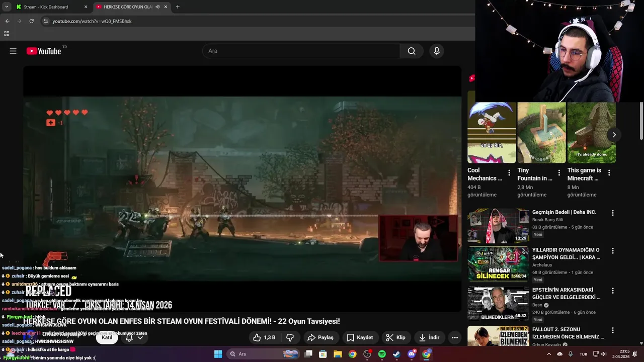Image resolution: width=644 pixels, height=362 pixels.
Task: Open the three-dot more actions button
Action: tap(455, 337)
